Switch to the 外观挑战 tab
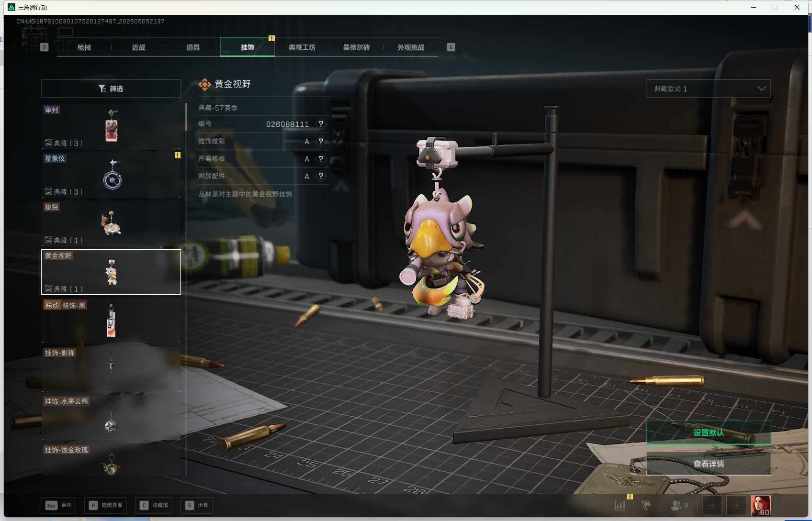The height and width of the screenshot is (521, 812). [411, 47]
